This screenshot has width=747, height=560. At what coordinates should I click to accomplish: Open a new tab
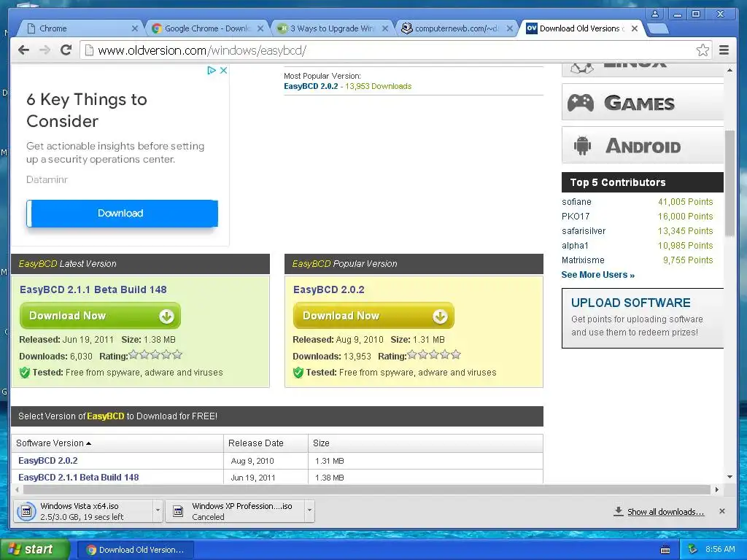tap(659, 28)
